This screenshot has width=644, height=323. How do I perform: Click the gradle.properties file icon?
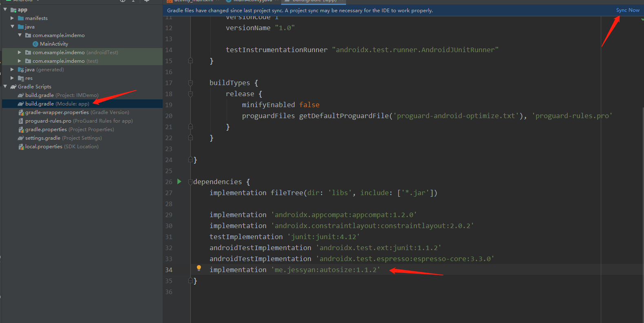point(21,130)
